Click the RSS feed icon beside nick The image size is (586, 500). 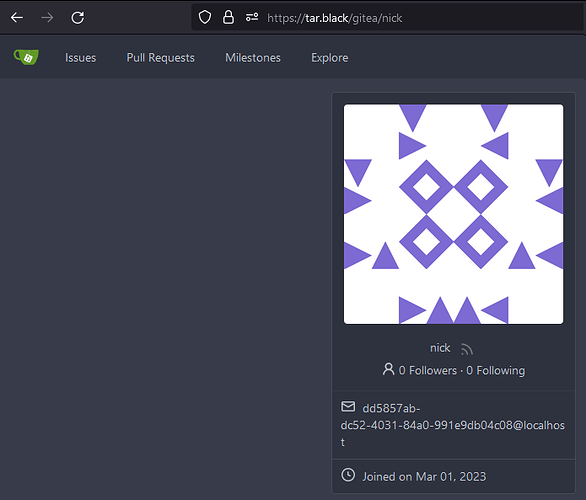(467, 349)
